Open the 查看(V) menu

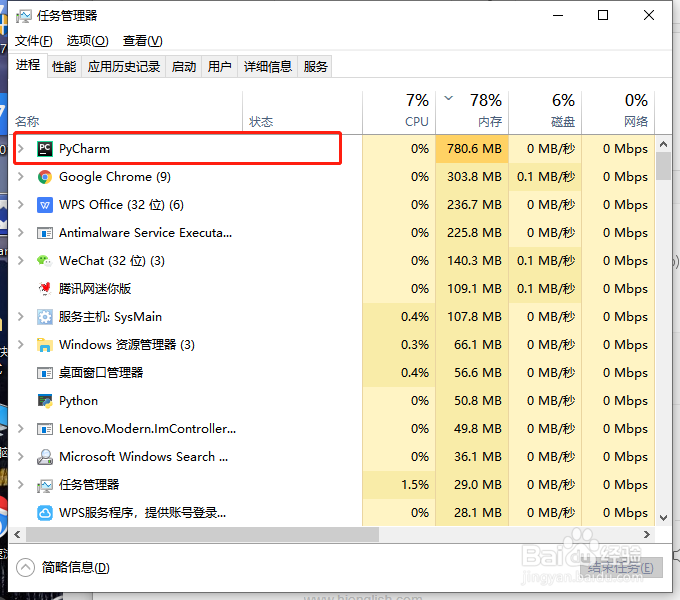142,41
